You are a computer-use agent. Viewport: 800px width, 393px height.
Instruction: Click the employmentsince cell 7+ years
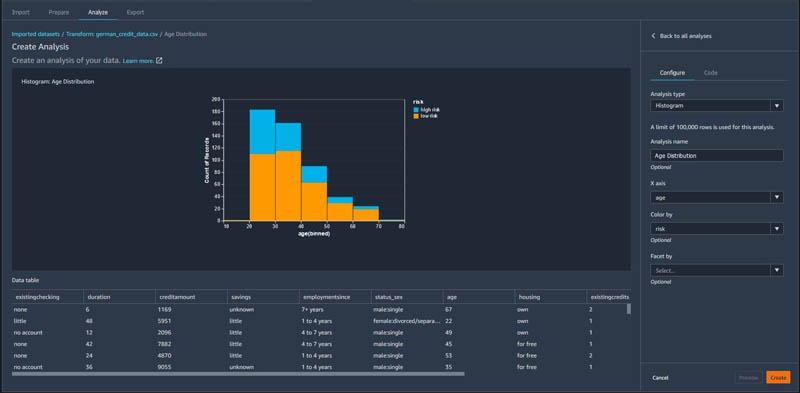pos(312,309)
